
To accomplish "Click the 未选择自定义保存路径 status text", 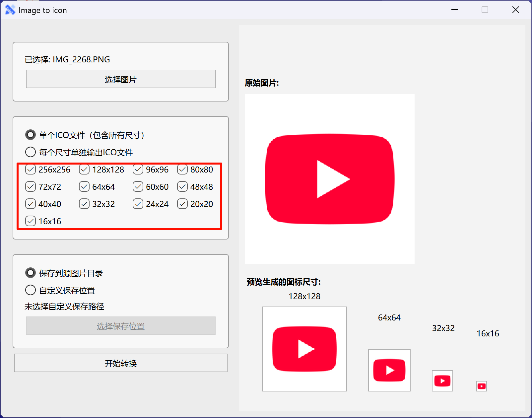I will point(64,307).
